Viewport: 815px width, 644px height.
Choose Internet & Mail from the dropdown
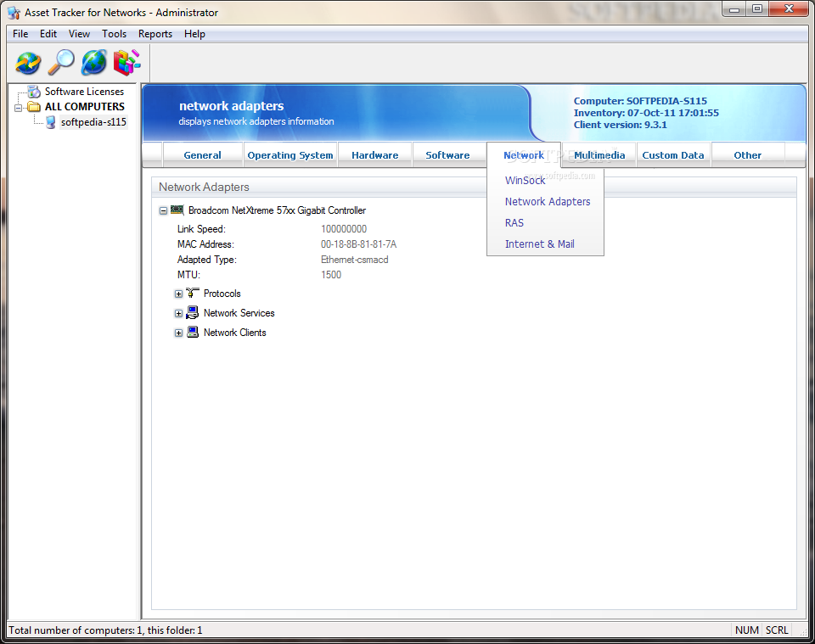coord(540,244)
